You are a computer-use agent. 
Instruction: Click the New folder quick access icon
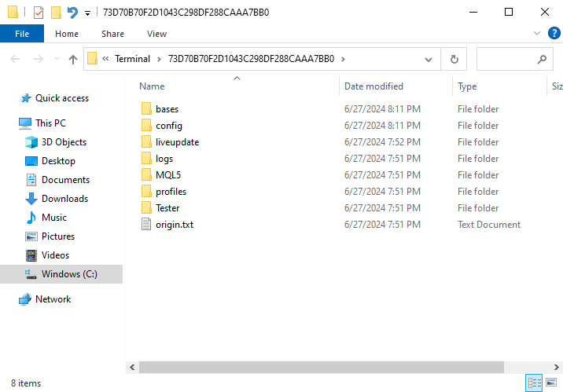coord(56,13)
